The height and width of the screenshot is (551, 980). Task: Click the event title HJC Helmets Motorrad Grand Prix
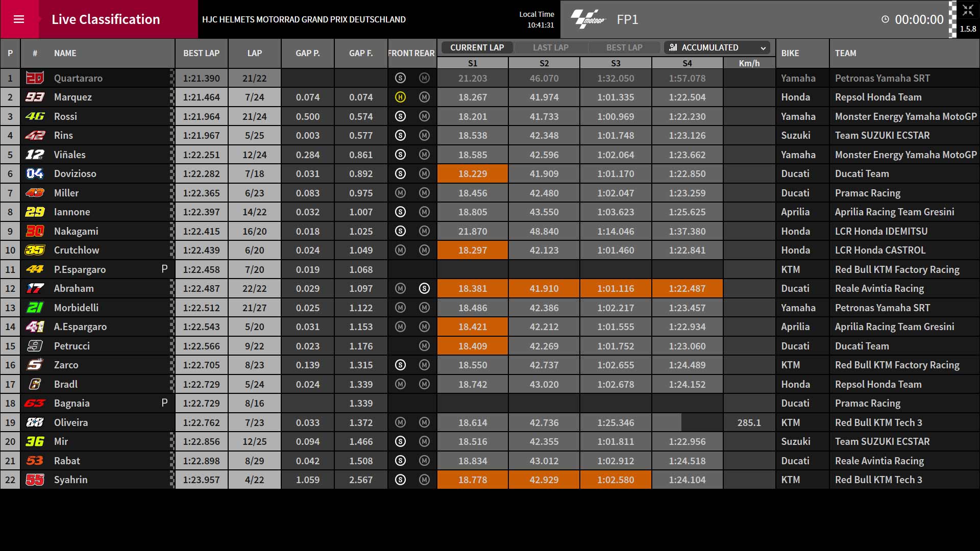pyautogui.click(x=304, y=19)
